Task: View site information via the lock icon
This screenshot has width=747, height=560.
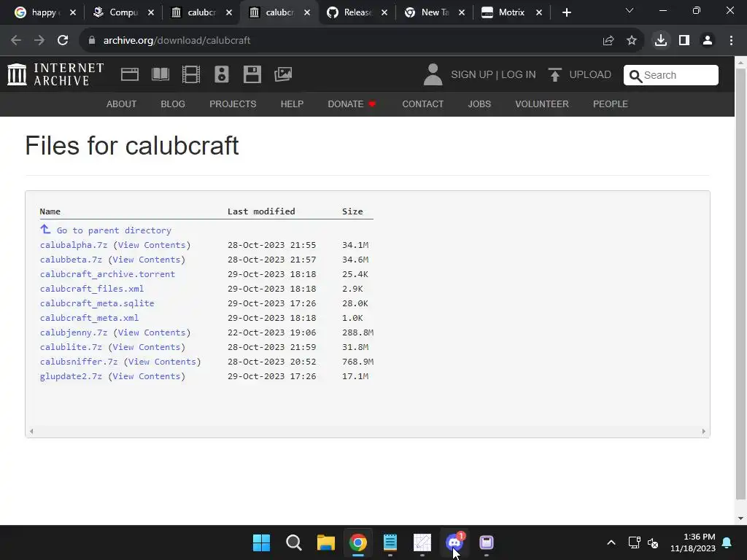Action: click(92, 41)
